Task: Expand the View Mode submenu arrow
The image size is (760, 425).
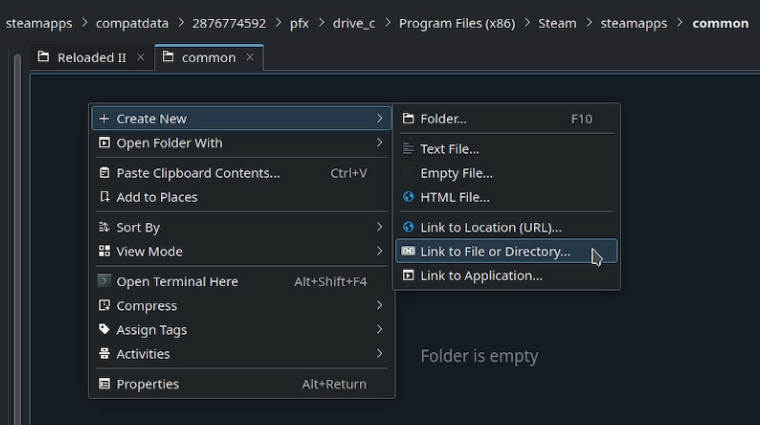Action: tap(380, 251)
